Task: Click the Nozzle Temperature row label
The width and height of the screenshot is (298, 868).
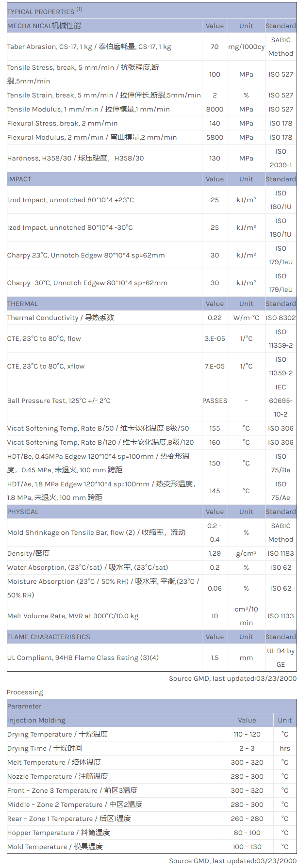Action: tap(58, 777)
